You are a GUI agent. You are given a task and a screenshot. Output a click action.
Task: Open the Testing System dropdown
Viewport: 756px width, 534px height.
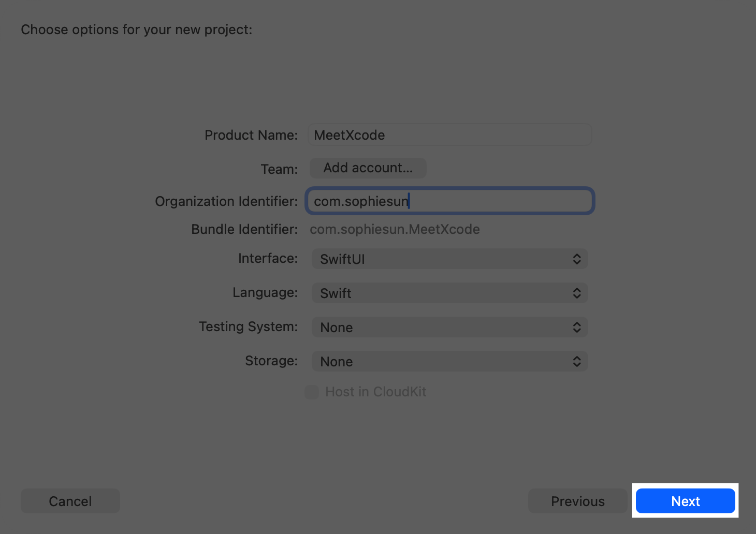click(x=449, y=327)
